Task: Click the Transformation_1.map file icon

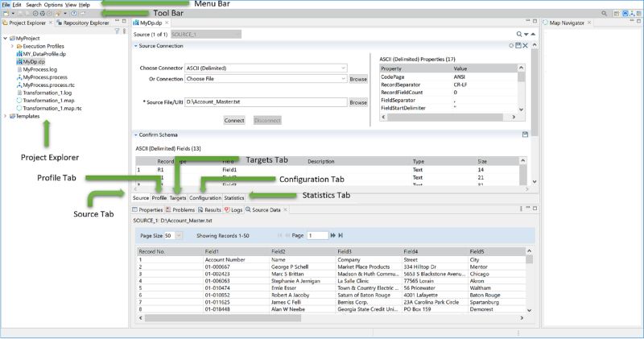Action: click(x=19, y=101)
